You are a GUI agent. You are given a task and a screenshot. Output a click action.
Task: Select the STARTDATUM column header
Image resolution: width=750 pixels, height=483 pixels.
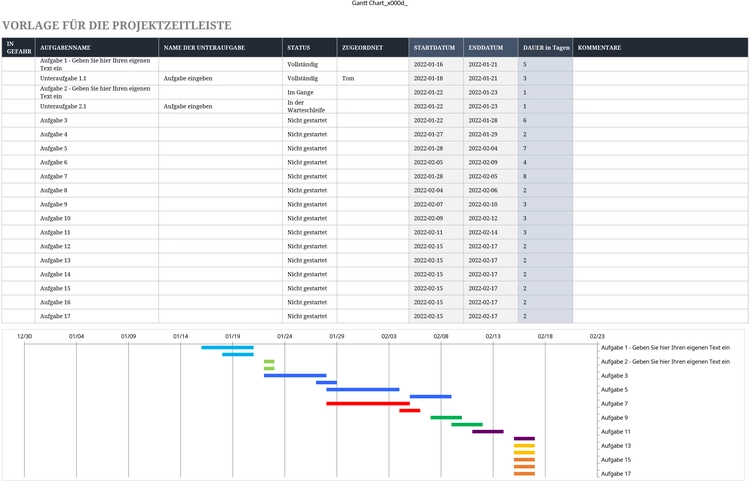(x=436, y=47)
